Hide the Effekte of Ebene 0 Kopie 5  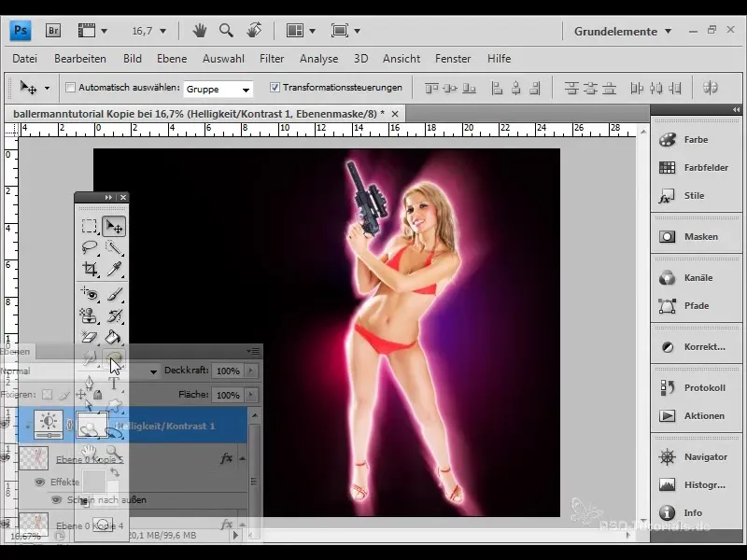pyautogui.click(x=40, y=482)
